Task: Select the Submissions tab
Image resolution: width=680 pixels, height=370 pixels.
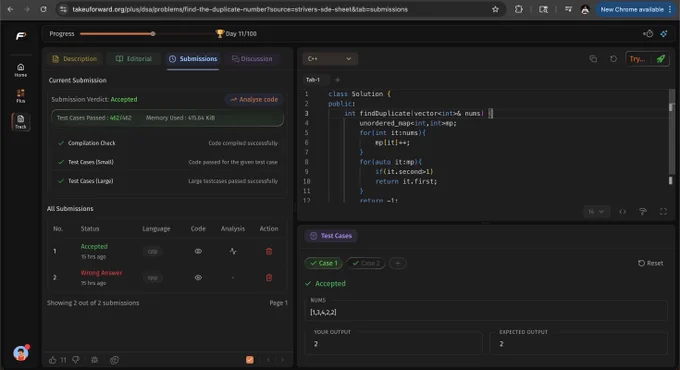Action: [193, 59]
